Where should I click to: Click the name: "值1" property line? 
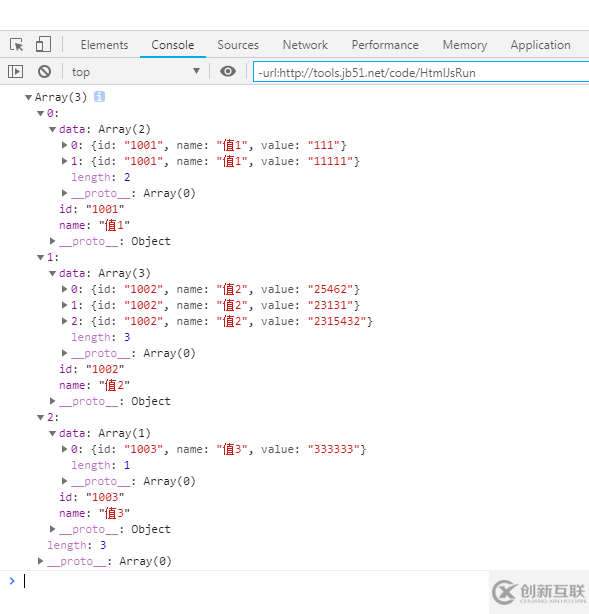tap(94, 225)
